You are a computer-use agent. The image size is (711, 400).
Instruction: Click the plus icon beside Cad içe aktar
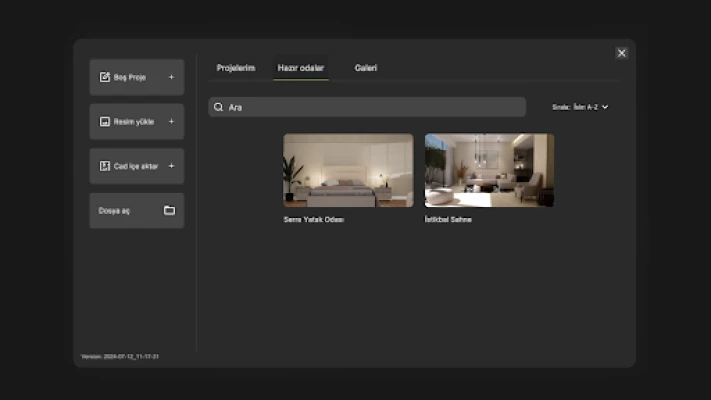pos(171,166)
